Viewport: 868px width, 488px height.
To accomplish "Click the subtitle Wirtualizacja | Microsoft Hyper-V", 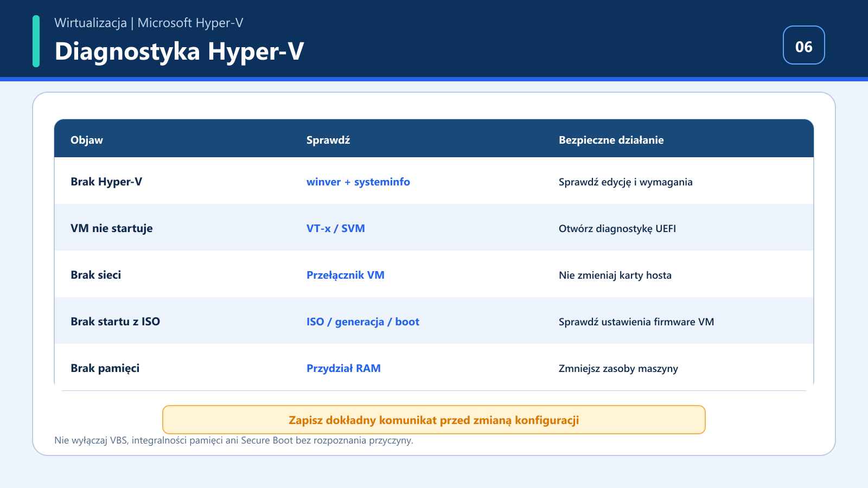I will [x=149, y=23].
